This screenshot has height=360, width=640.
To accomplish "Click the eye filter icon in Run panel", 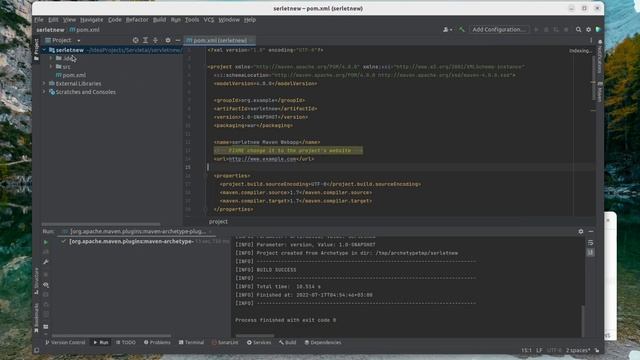I will tap(46, 285).
